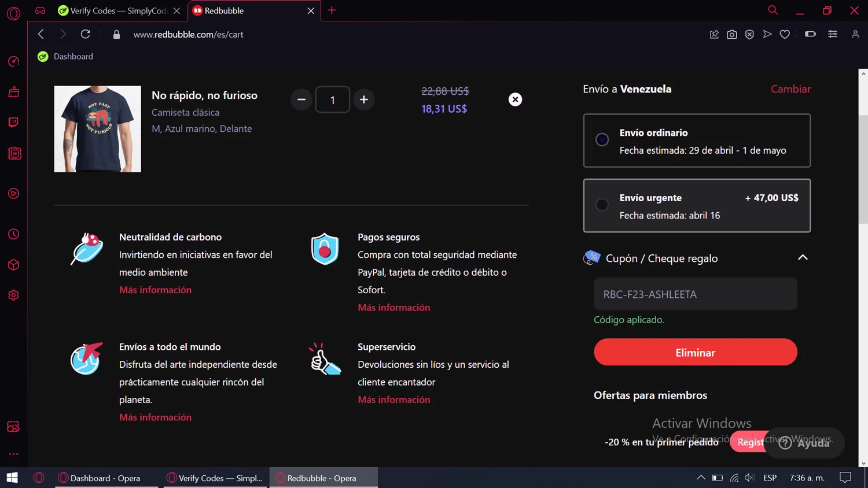Close the Redbubble tab
Image resolution: width=868 pixels, height=488 pixels.
point(311,10)
